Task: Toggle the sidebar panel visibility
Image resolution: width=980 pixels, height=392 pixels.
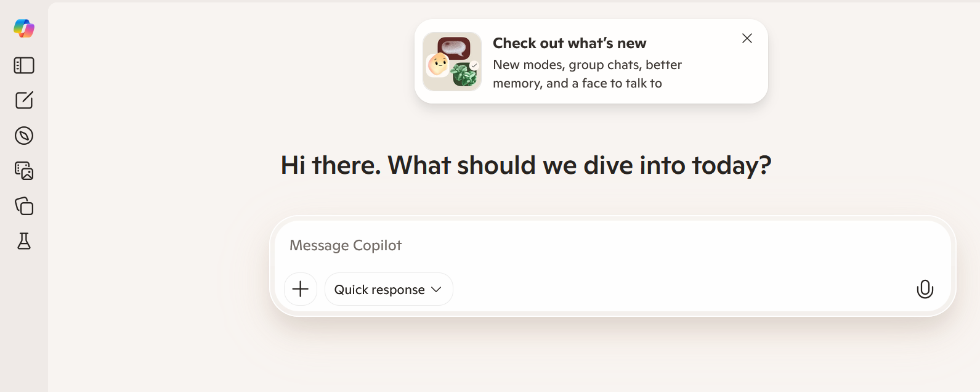Action: click(x=23, y=65)
